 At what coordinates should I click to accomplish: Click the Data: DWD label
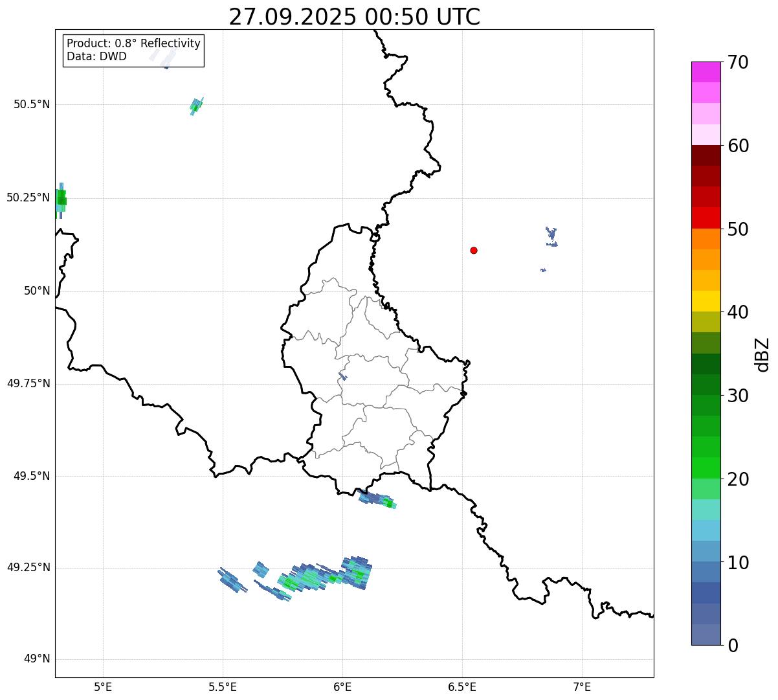96,56
